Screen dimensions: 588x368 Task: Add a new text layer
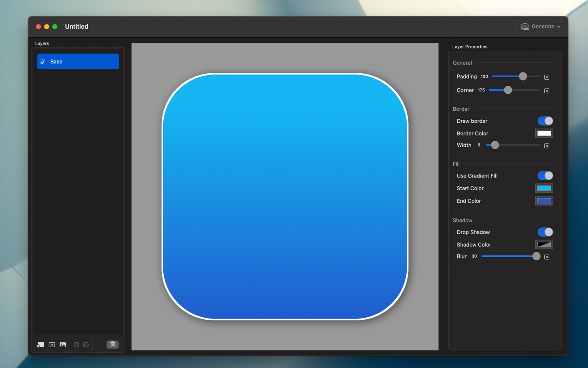[52, 345]
